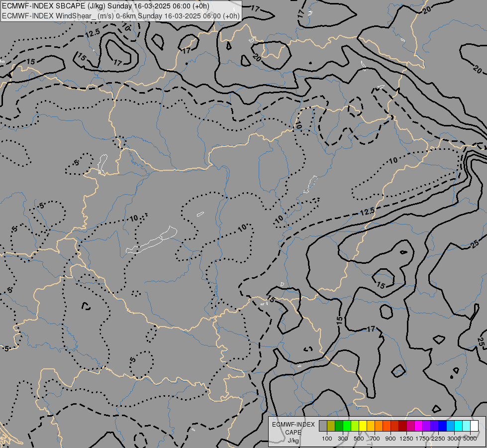Click the gray swatch below 100 J/kg
The height and width of the screenshot is (448, 487).
(x=323, y=426)
